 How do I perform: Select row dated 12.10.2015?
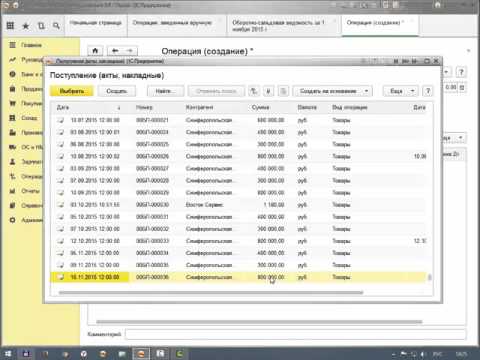pyautogui.click(x=239, y=241)
